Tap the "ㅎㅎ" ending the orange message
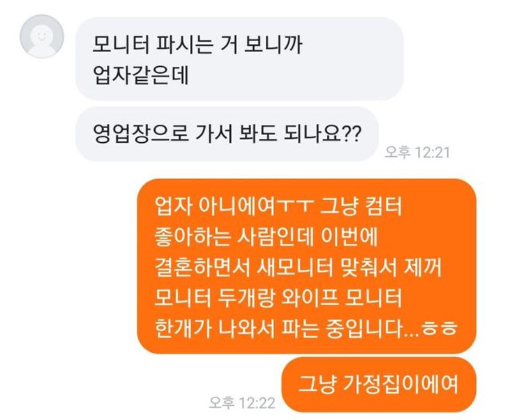 click(440, 329)
